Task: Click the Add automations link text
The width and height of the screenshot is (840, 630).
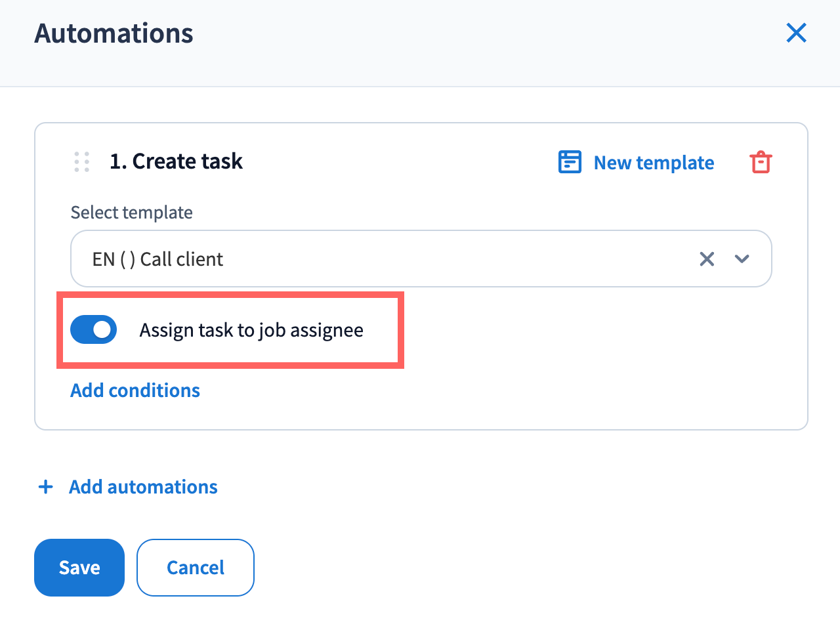Action: [143, 487]
